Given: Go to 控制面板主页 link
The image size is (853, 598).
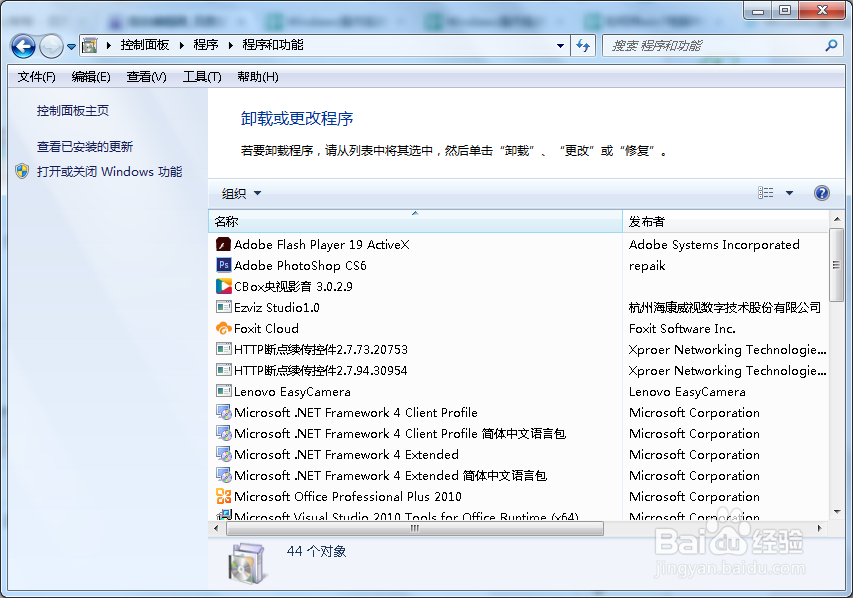Looking at the screenshot, I should point(73,111).
